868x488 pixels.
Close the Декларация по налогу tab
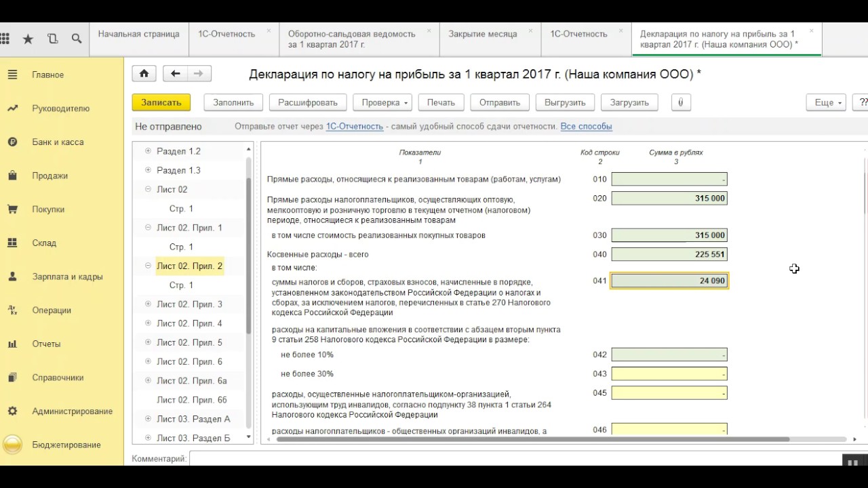[812, 31]
